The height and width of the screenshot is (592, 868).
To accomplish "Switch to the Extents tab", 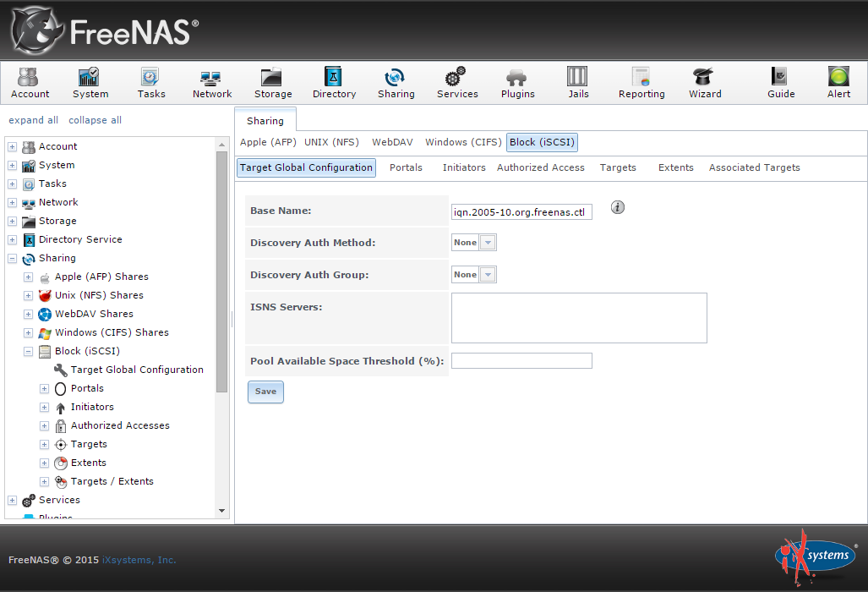I will click(x=675, y=167).
